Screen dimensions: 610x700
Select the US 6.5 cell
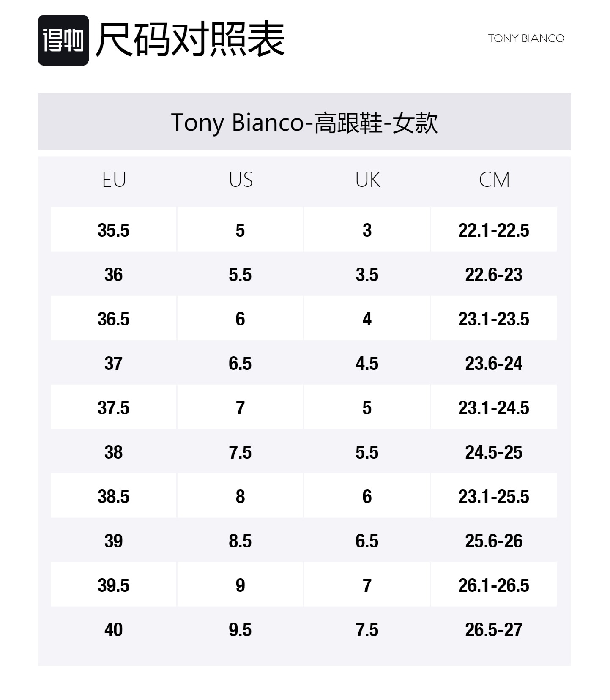[240, 363]
